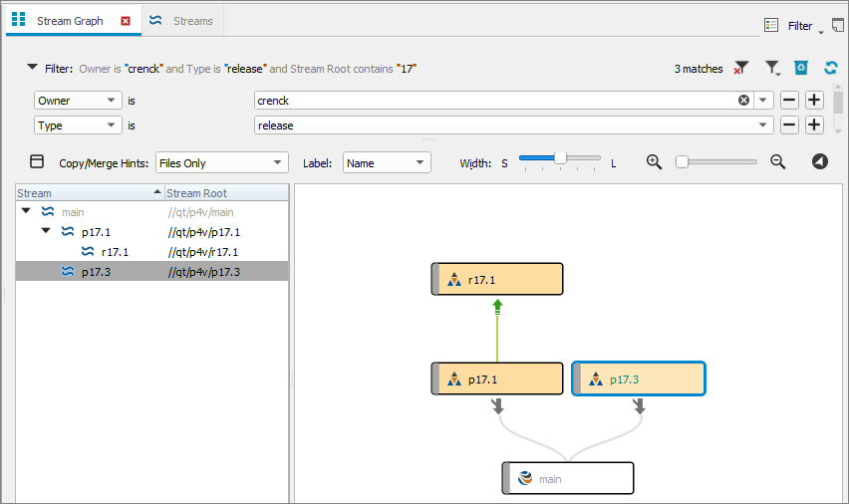Click the round navigation arrow icon
Screen dimensions: 849x504
(x=819, y=161)
